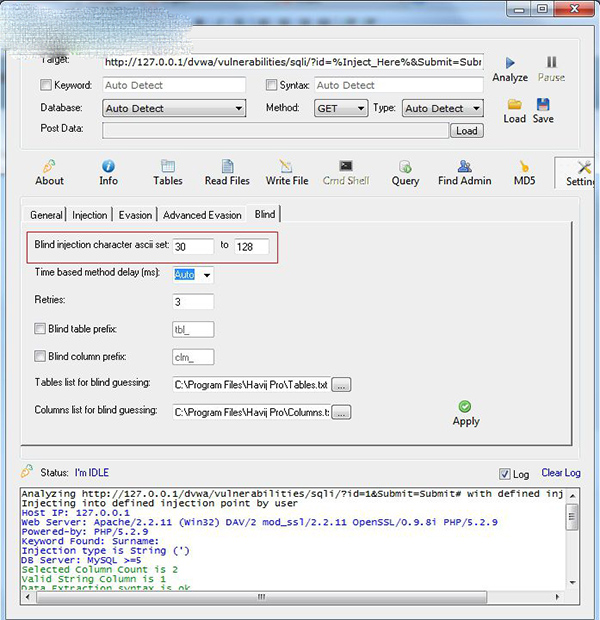Expand the Database dropdown
Viewport: 600px width, 620px height.
click(174, 108)
